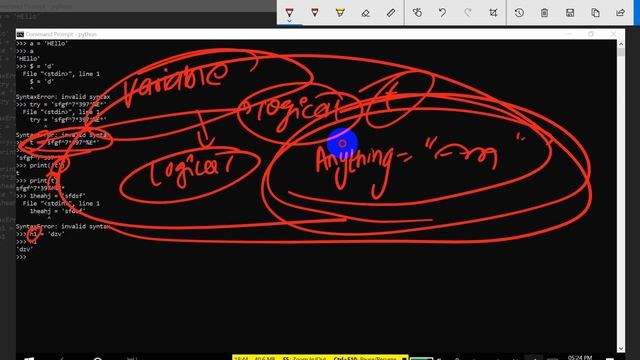Redo the undone stroke
640x360 pixels.
pyautogui.click(x=468, y=13)
